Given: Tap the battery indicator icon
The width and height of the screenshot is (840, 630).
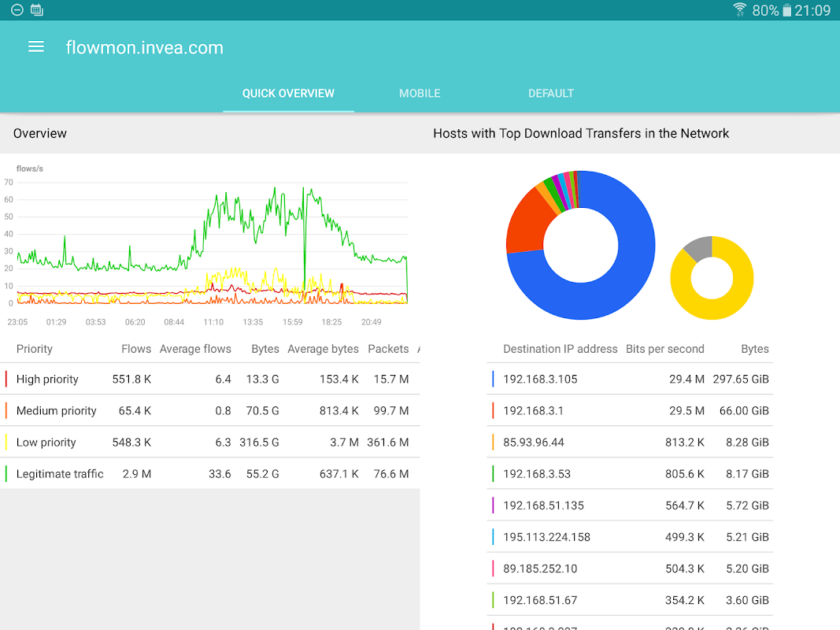Looking at the screenshot, I should [786, 10].
